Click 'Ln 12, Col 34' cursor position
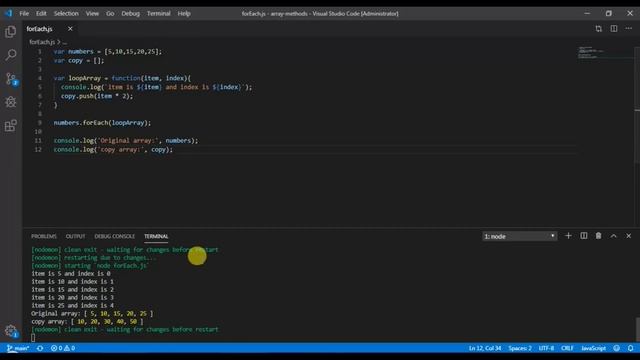640x360 pixels. 485,348
